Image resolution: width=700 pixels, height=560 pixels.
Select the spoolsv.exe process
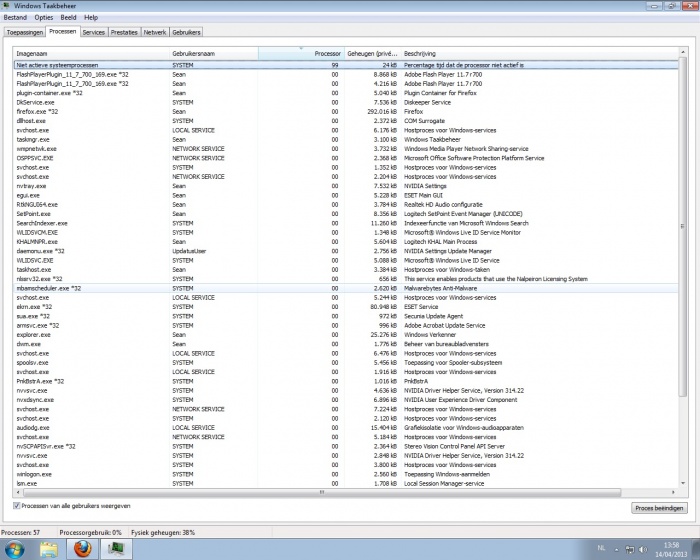point(346,363)
